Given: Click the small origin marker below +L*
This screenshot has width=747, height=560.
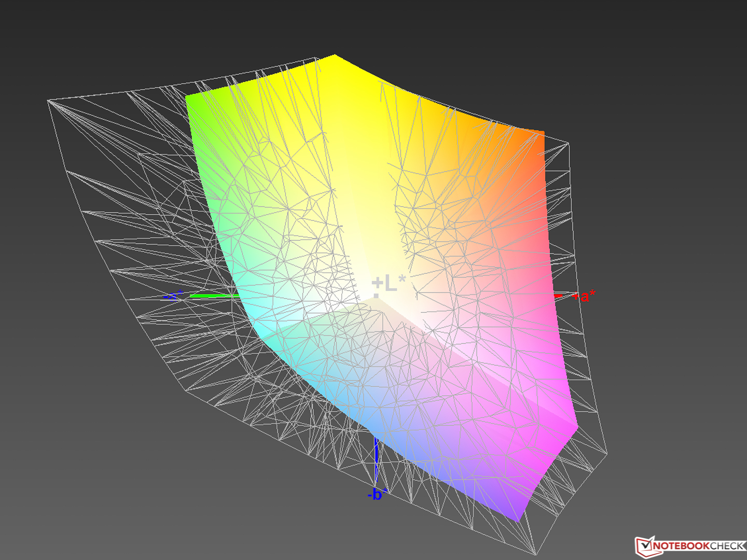Looking at the screenshot, I should (x=377, y=296).
